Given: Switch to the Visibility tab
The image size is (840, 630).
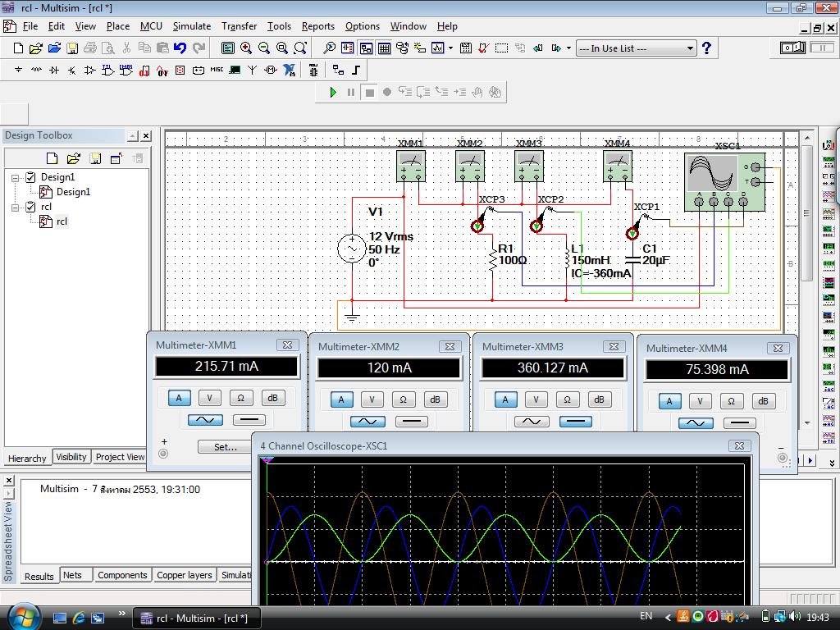Looking at the screenshot, I should [71, 457].
